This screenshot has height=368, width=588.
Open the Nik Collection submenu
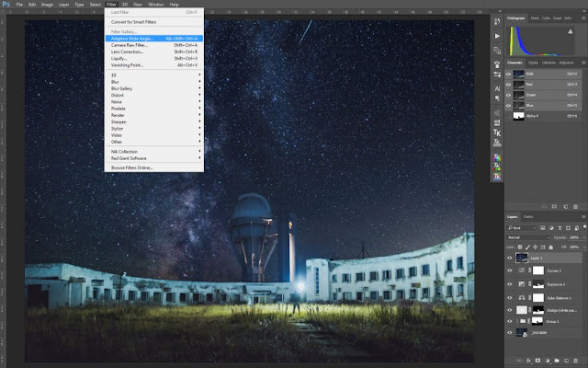click(x=154, y=152)
